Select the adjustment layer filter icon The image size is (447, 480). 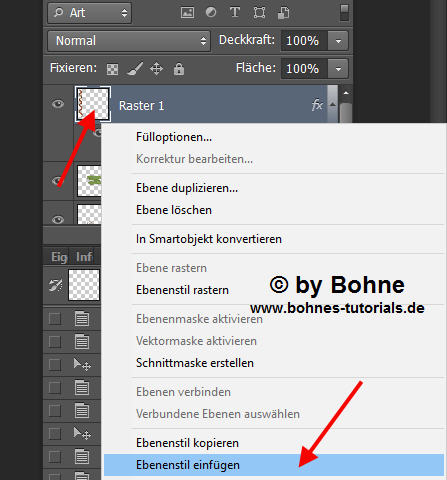[211, 13]
